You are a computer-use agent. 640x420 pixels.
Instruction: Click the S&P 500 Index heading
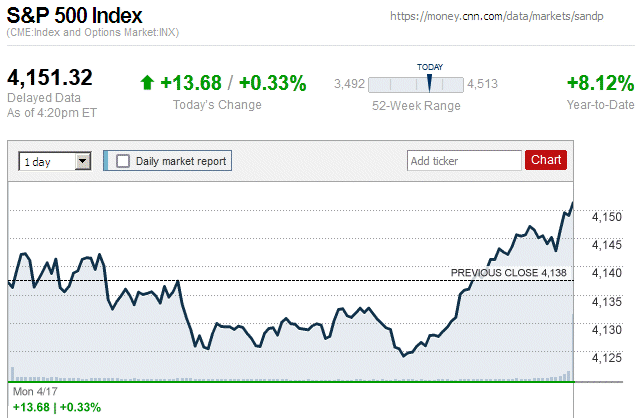point(74,16)
